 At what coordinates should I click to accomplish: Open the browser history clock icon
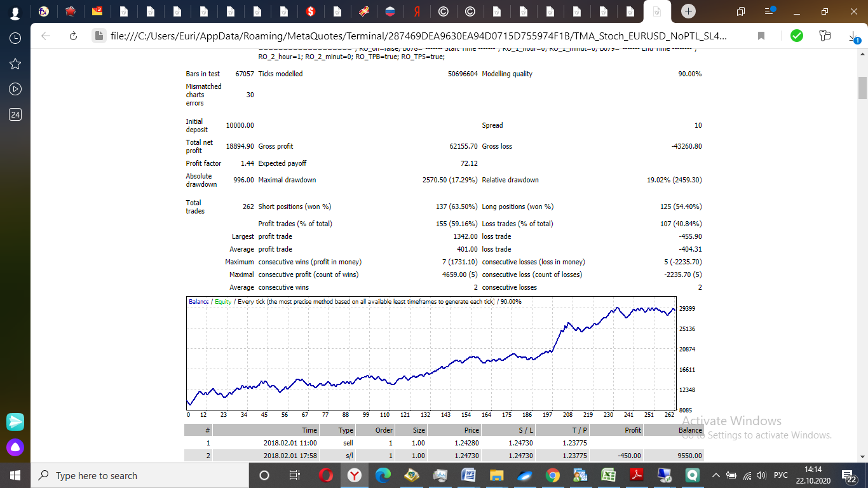pos(15,38)
